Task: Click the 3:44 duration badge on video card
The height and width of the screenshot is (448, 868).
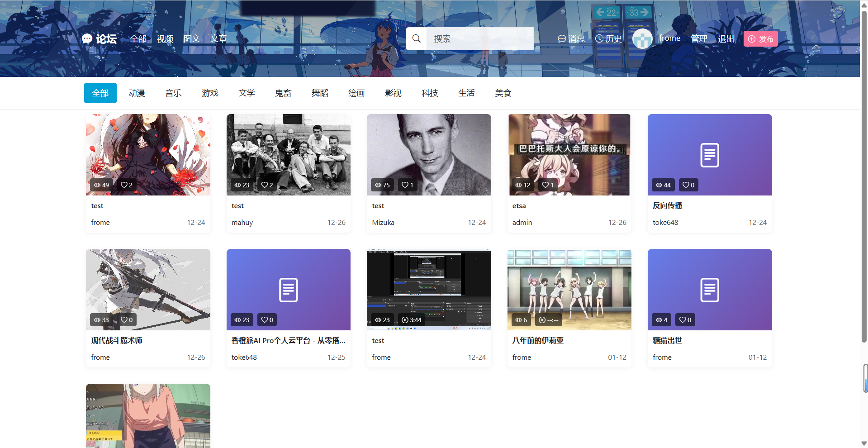Action: tap(411, 320)
